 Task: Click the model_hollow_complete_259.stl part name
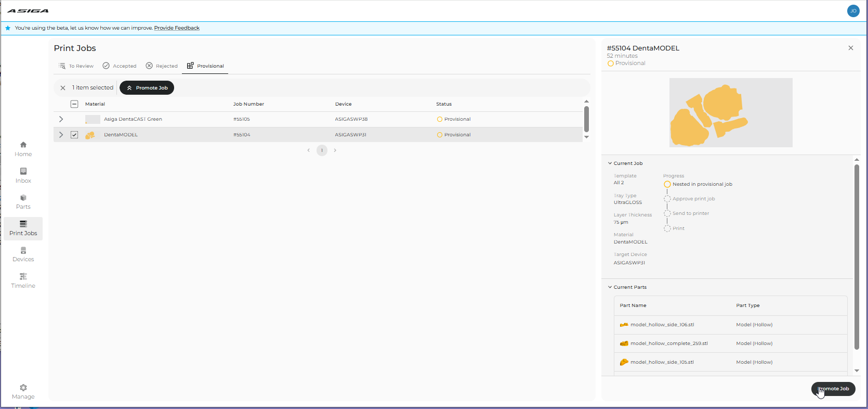pyautogui.click(x=669, y=343)
